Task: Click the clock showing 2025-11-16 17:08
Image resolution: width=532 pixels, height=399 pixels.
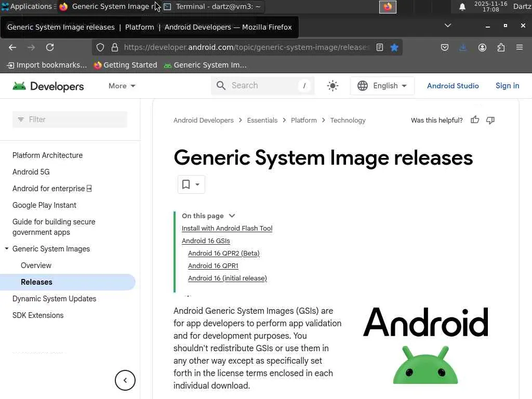Action: 490,6
